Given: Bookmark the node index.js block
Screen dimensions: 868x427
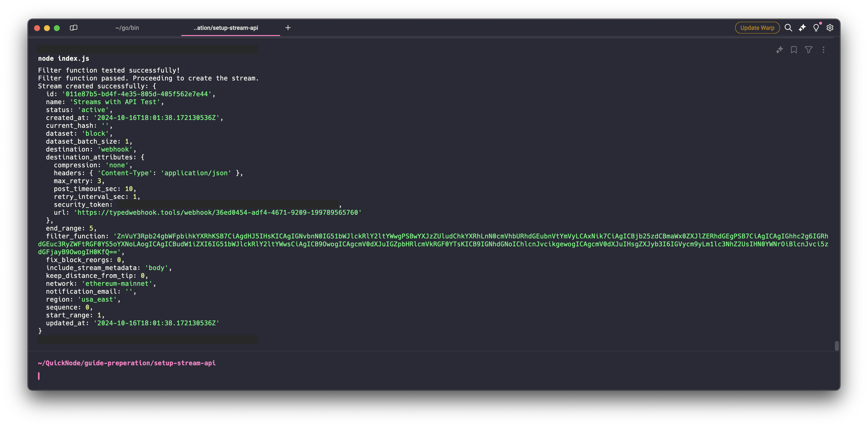Looking at the screenshot, I should click(x=794, y=50).
